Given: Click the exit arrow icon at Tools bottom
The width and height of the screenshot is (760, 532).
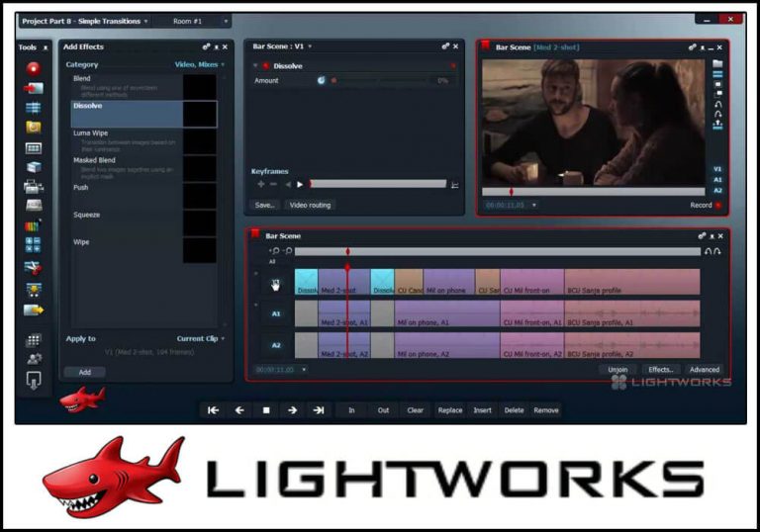Looking at the screenshot, I should (34, 381).
